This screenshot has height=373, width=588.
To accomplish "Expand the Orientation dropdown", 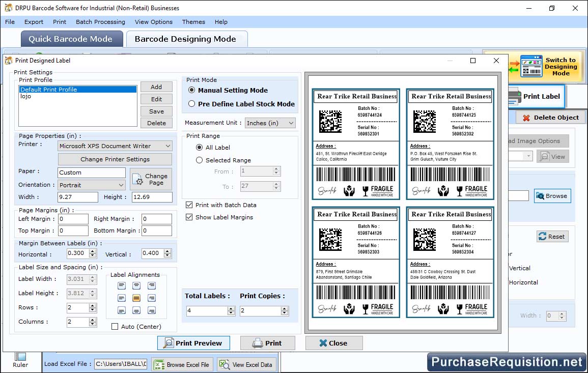I will coord(92,185).
